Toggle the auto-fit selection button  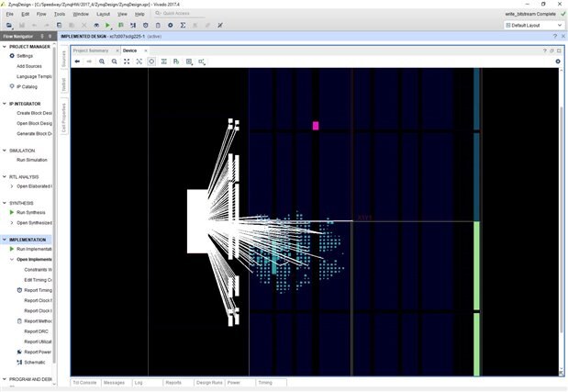151,62
